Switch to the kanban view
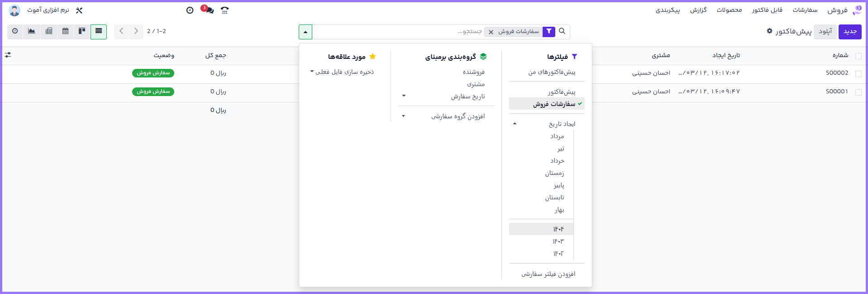 point(82,31)
